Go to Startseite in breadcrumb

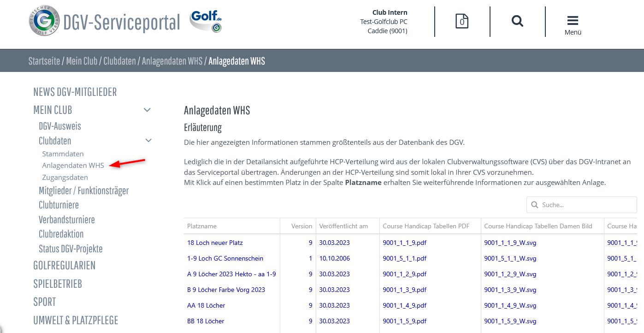coord(44,61)
